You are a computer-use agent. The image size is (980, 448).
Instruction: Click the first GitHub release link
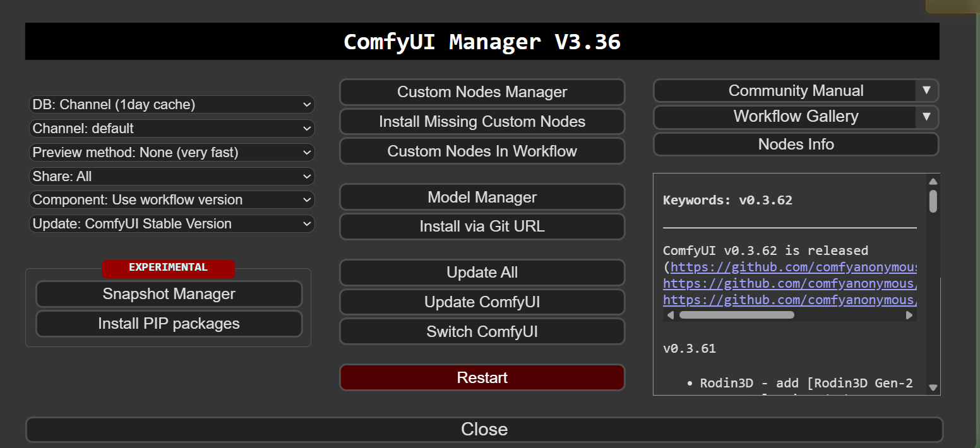pos(792,267)
